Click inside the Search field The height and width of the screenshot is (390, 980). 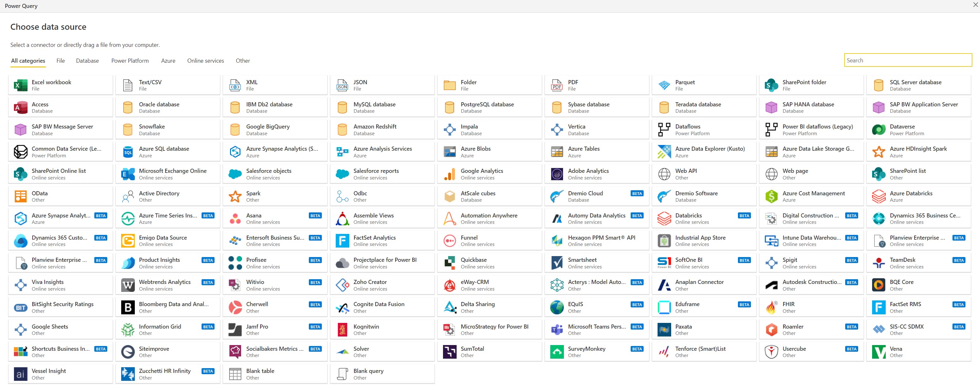[907, 60]
